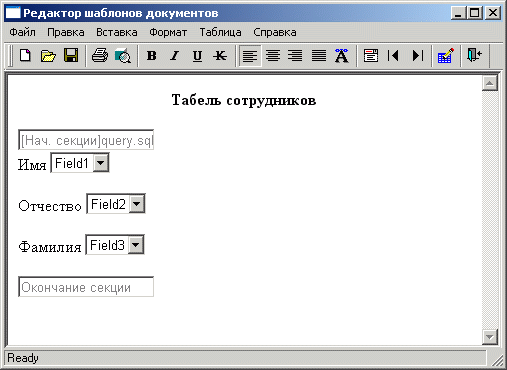
Task: Select the Field1 combo box value
Action: [71, 163]
